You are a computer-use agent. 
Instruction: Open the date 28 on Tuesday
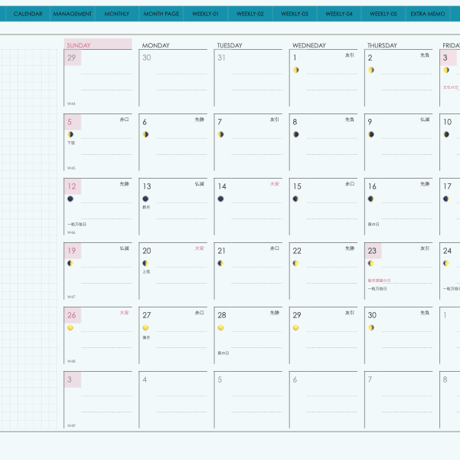click(222, 315)
